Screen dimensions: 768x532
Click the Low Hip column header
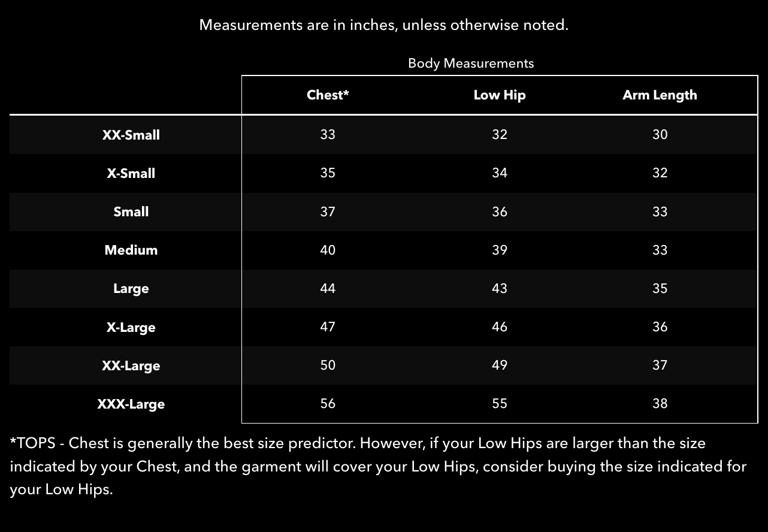[x=500, y=95]
